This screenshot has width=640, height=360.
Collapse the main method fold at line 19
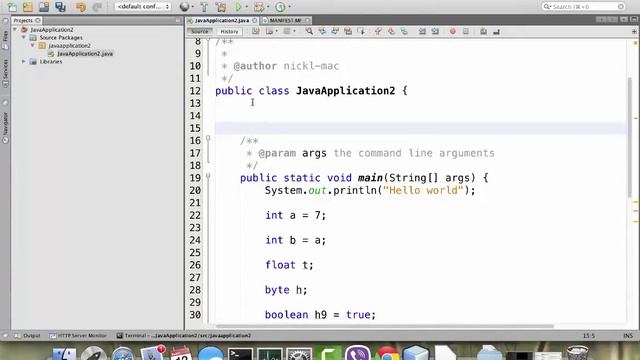tap(208, 176)
